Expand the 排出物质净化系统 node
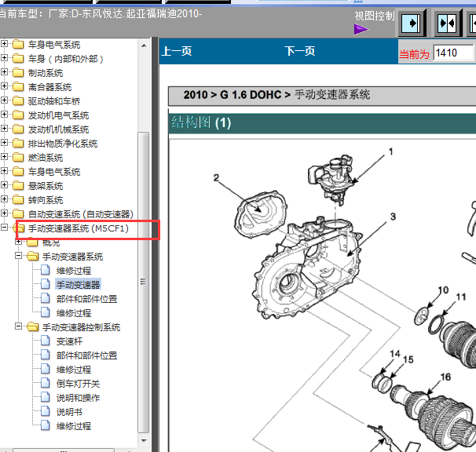476x452 pixels. click(x=4, y=142)
